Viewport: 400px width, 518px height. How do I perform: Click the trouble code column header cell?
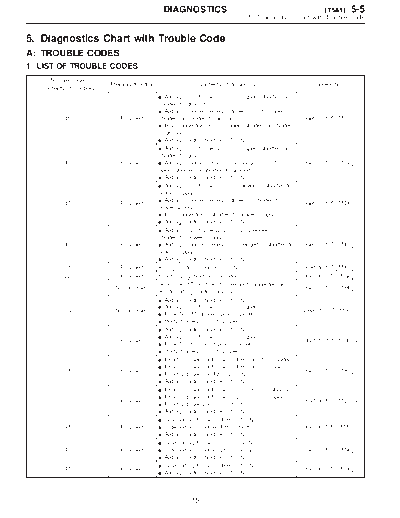[68, 84]
